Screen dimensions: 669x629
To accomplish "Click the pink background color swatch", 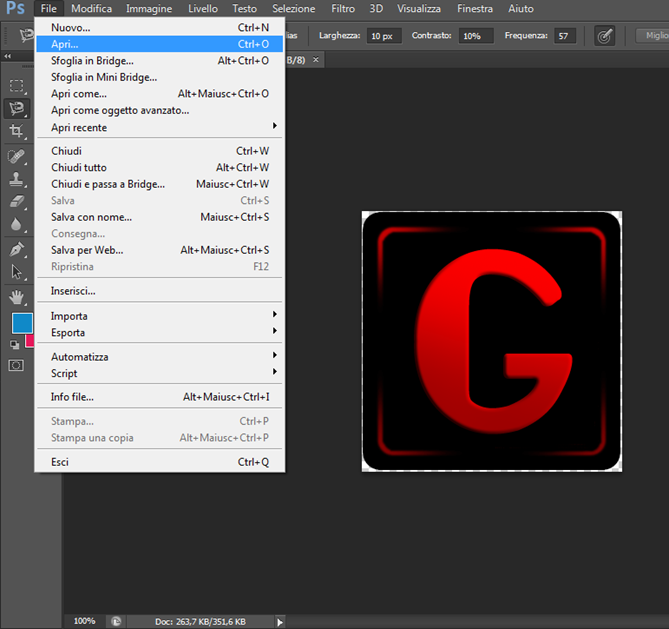I will (x=30, y=341).
